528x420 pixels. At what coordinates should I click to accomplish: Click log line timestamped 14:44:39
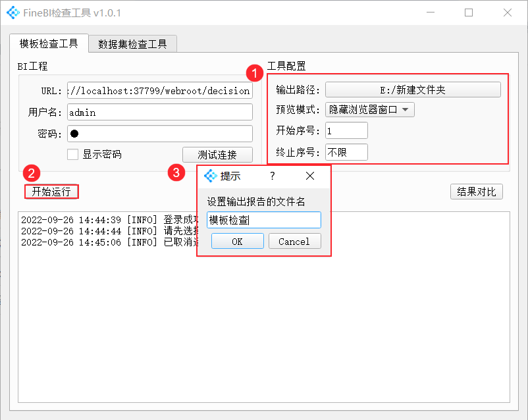(110, 220)
